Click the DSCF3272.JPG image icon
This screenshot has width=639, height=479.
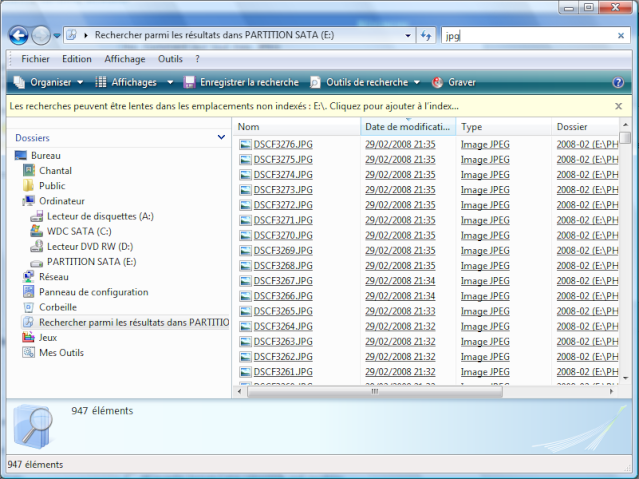click(x=245, y=205)
